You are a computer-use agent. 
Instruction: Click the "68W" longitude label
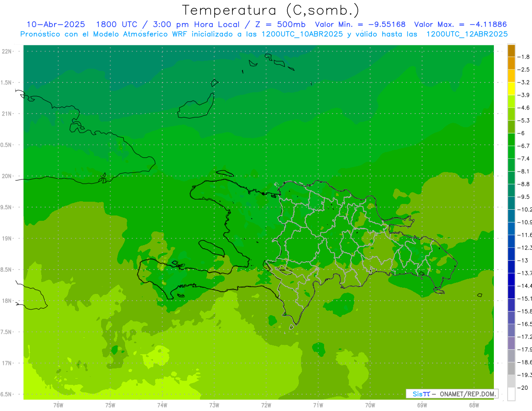click(x=474, y=405)
